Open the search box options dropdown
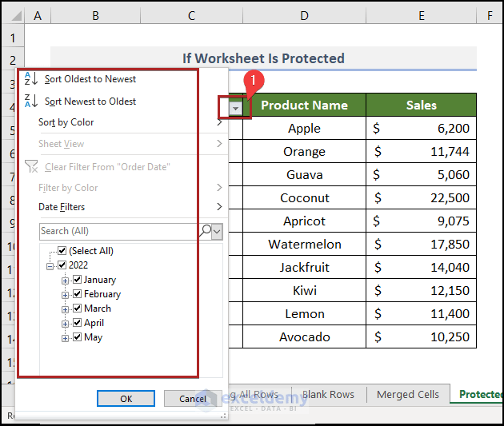Viewport: 504px width, 426px height. tap(218, 232)
